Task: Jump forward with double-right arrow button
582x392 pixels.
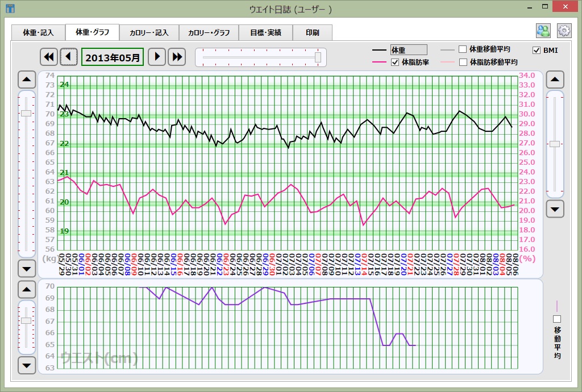Action: [x=177, y=57]
